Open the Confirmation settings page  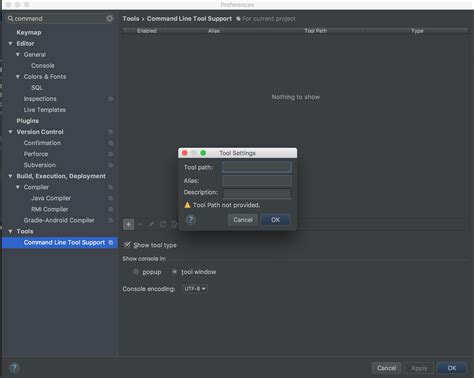(x=42, y=143)
